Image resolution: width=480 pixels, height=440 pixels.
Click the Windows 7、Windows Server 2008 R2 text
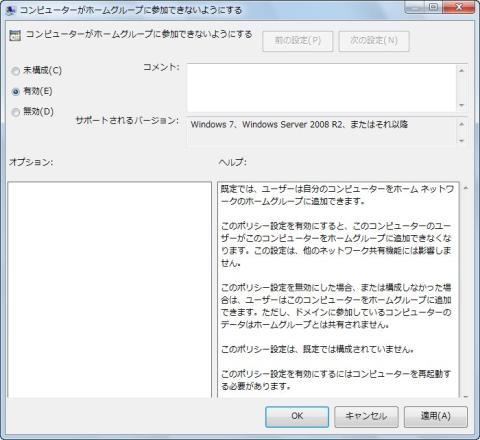coord(299,125)
